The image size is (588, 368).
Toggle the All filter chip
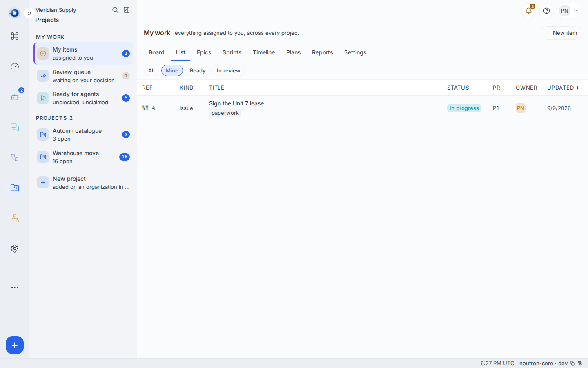(151, 70)
